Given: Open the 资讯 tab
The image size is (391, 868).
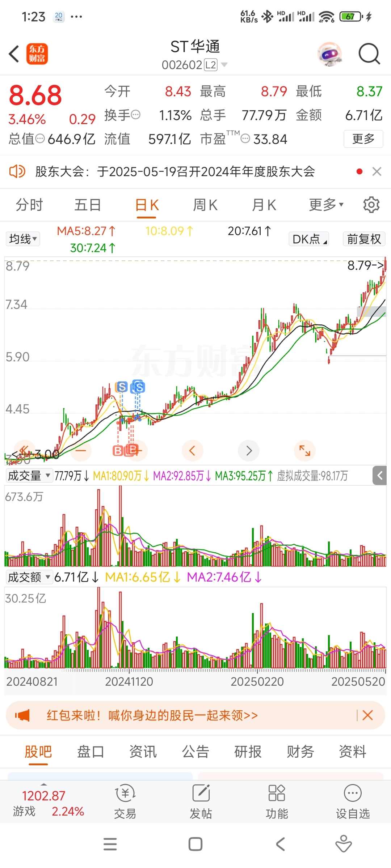Looking at the screenshot, I should point(143,752).
